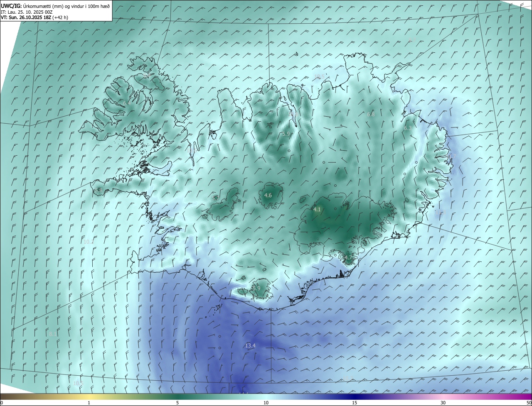This screenshot has width=532, height=406.
Task: Click the 5 label on the color scale
Action: 177,403
